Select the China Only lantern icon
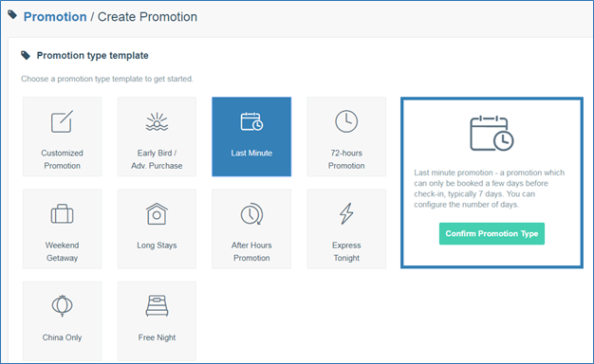 tap(62, 306)
